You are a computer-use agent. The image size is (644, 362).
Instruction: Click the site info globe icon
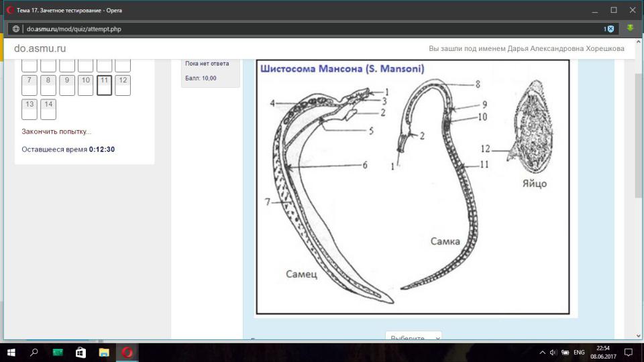point(15,29)
